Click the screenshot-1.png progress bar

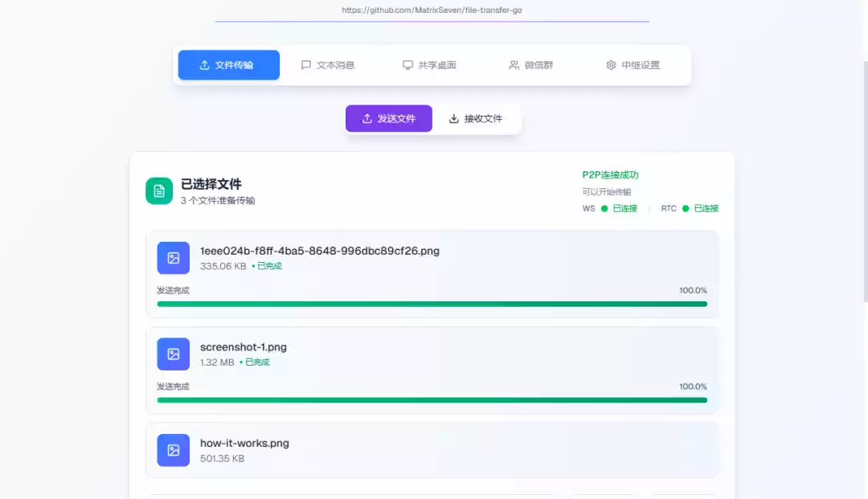click(432, 400)
